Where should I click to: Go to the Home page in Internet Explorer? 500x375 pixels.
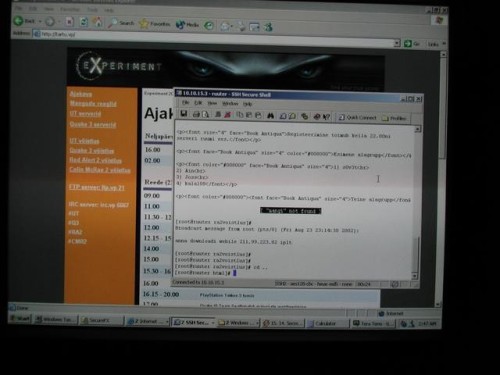[x=98, y=22]
